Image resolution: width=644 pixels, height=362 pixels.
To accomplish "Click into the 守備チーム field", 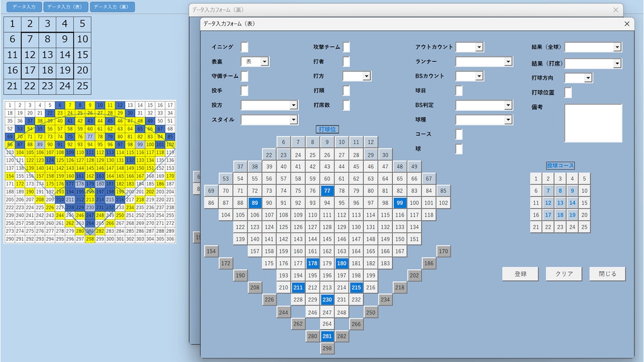I will tap(244, 77).
